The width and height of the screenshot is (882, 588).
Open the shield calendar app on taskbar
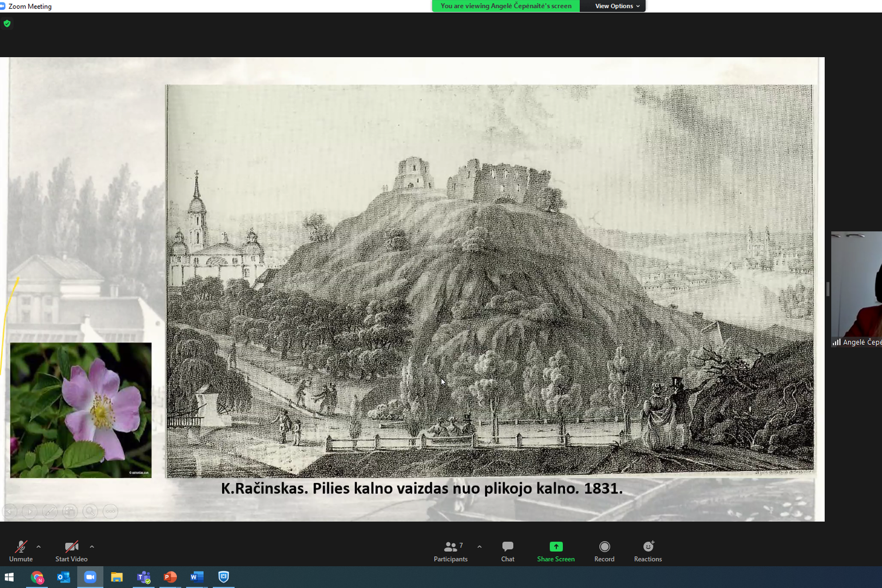click(x=224, y=577)
